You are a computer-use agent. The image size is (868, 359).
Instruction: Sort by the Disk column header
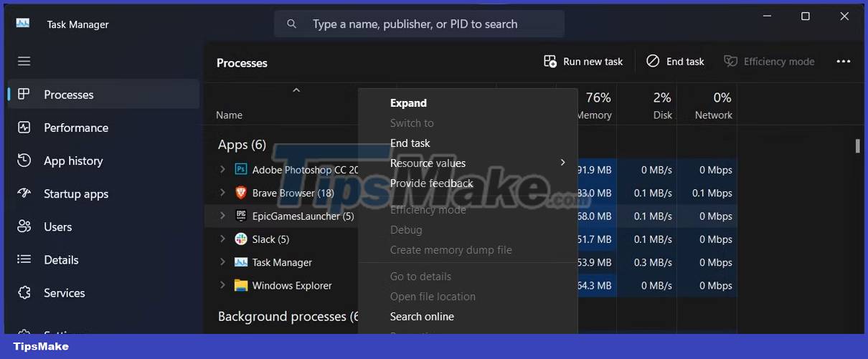647,105
